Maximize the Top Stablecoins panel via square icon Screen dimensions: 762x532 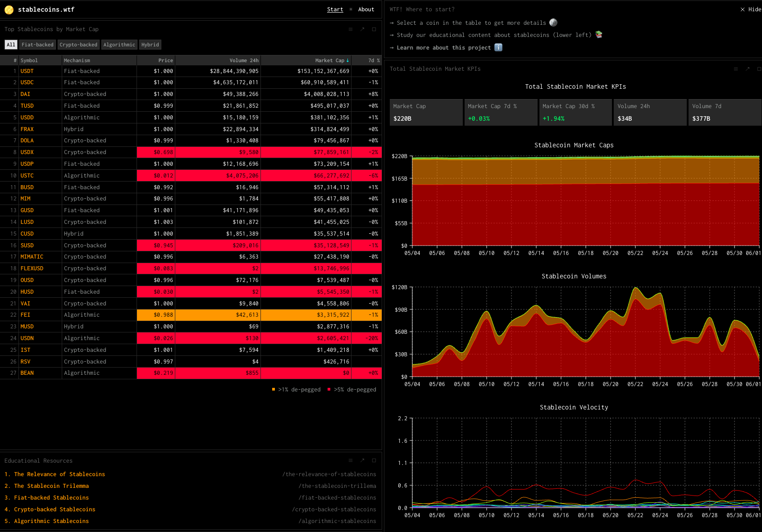374,29
